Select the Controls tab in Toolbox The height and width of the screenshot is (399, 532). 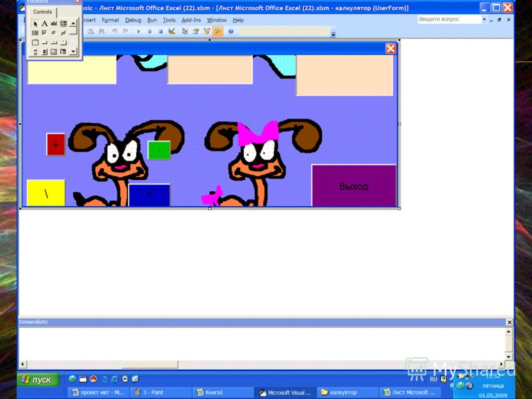[x=43, y=12]
